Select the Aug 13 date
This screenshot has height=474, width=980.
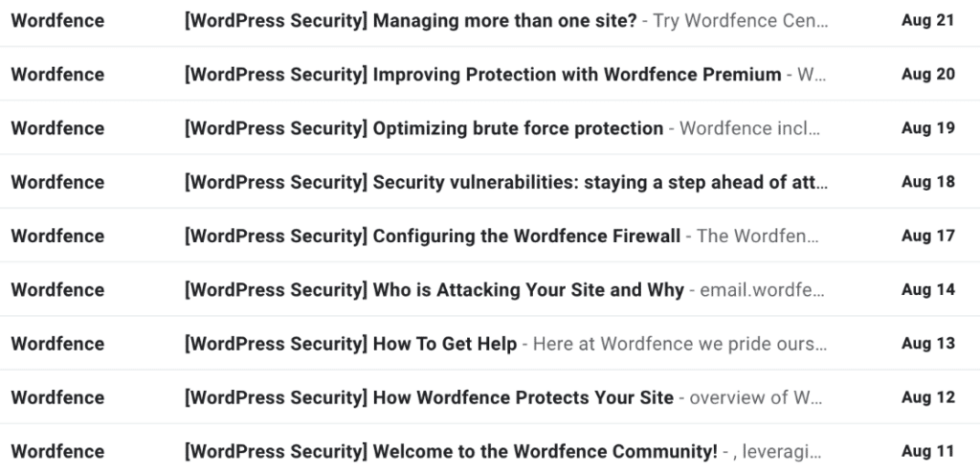pyautogui.click(x=927, y=344)
